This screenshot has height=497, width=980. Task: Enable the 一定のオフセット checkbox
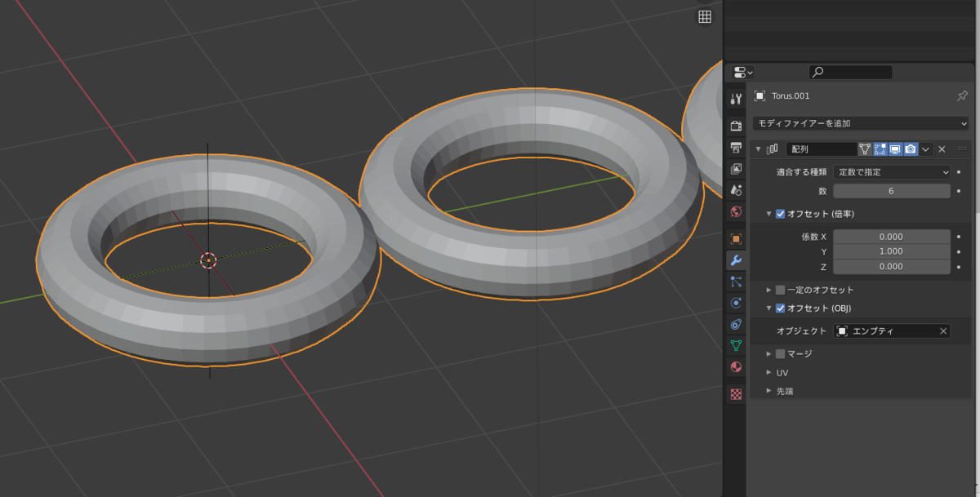pyautogui.click(x=780, y=290)
